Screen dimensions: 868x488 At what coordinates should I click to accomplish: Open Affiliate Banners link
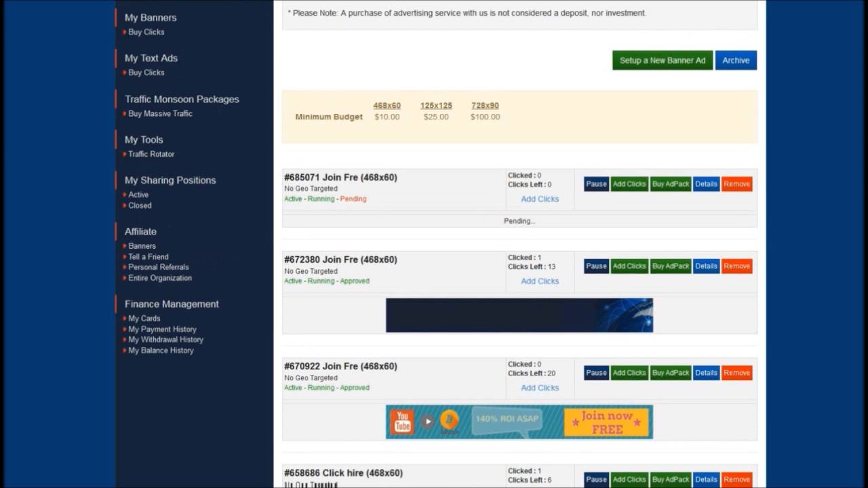(142, 246)
